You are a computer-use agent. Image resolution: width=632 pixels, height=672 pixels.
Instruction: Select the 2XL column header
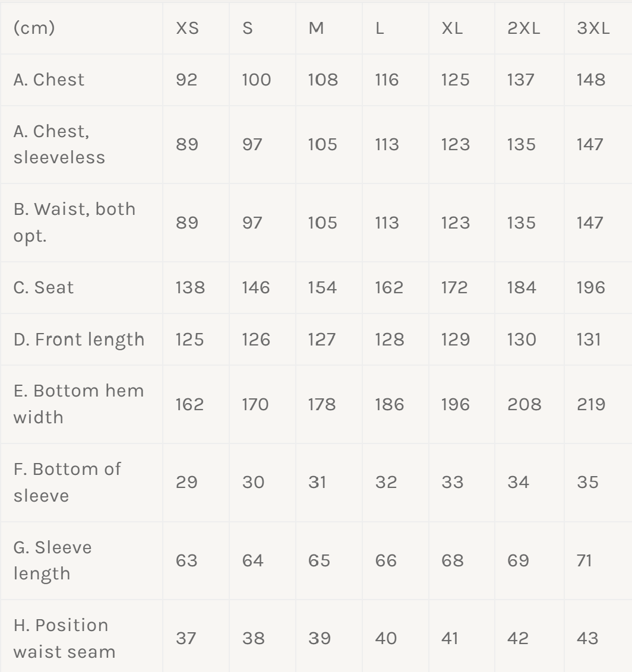pos(523,28)
